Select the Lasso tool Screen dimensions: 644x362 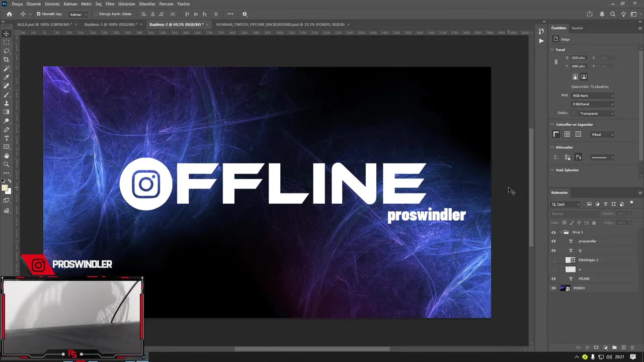point(7,51)
